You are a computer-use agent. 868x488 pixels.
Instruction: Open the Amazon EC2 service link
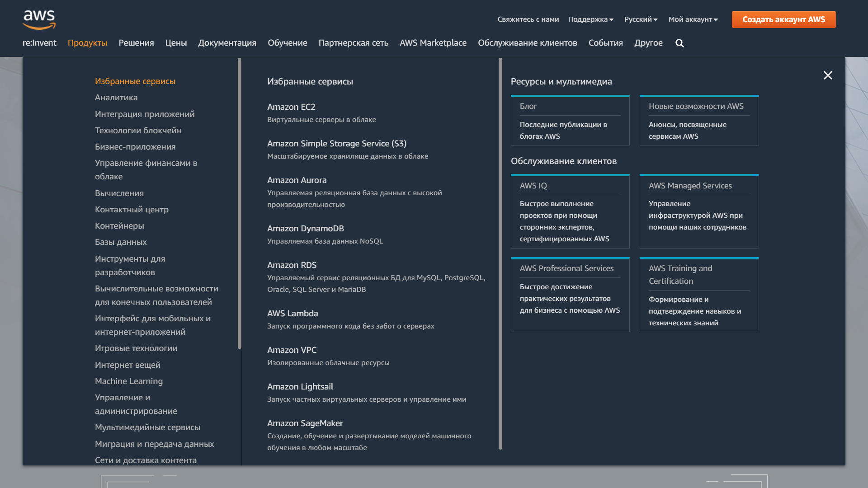coord(291,107)
